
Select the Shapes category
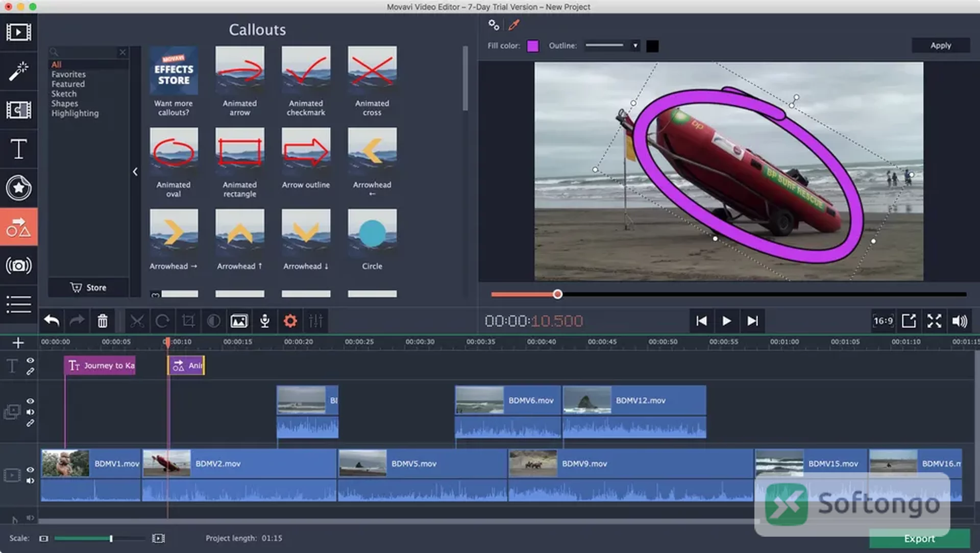coord(65,104)
